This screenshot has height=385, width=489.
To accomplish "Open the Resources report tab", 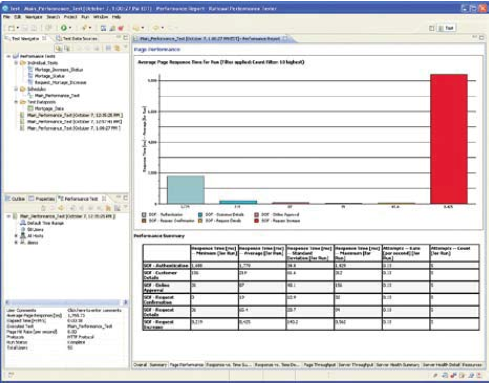I will pos(472,365).
